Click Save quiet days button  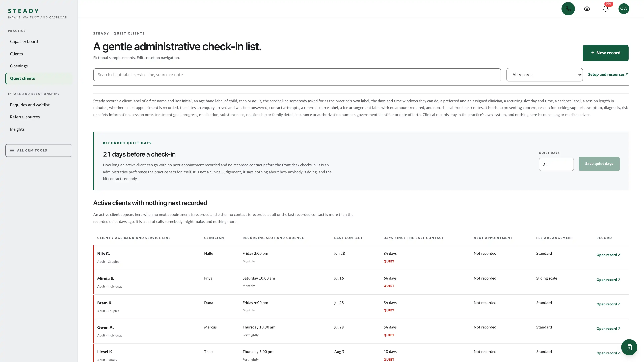coord(599,164)
